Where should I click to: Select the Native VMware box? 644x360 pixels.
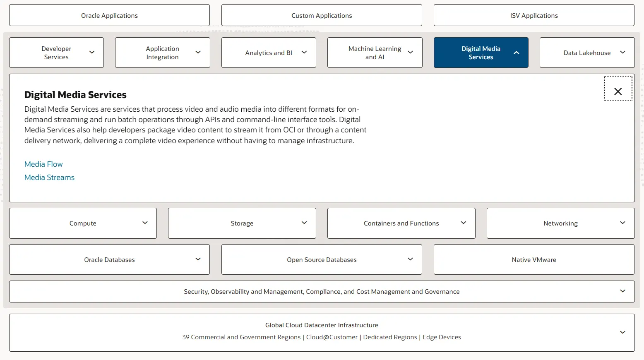(x=534, y=259)
